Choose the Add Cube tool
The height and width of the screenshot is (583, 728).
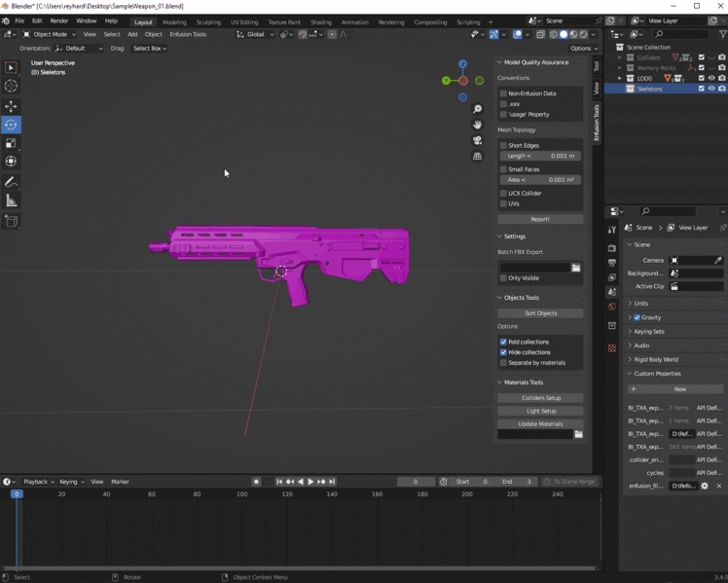[11, 222]
